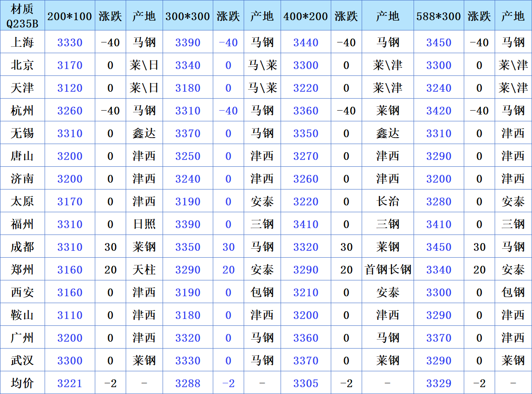Click the 400*200 column header

click(306, 16)
